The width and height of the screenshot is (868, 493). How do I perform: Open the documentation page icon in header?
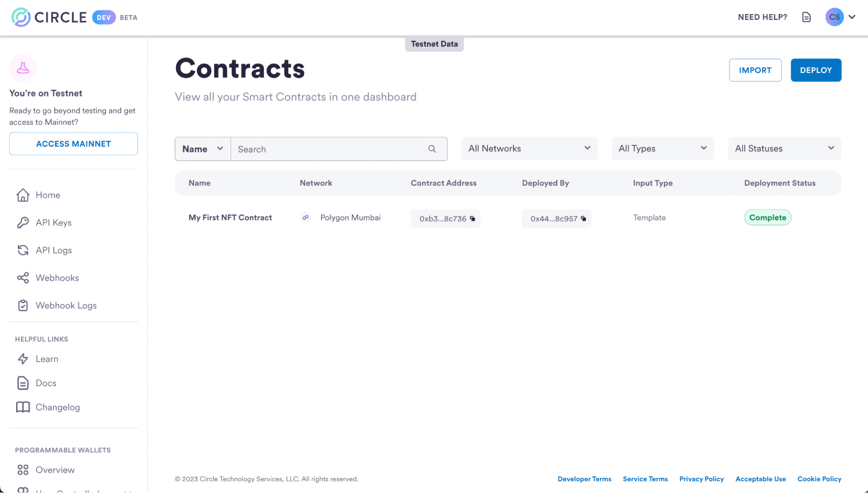coord(806,17)
